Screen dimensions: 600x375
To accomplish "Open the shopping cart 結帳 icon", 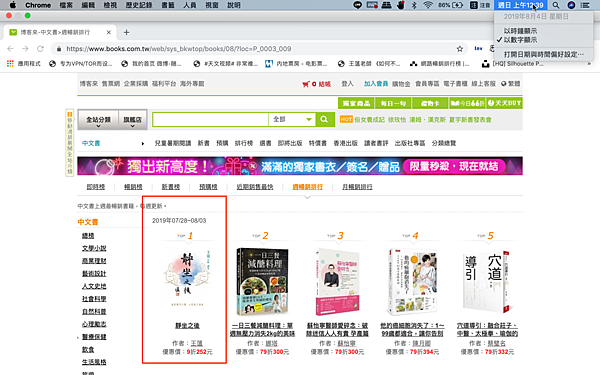I will click(316, 84).
